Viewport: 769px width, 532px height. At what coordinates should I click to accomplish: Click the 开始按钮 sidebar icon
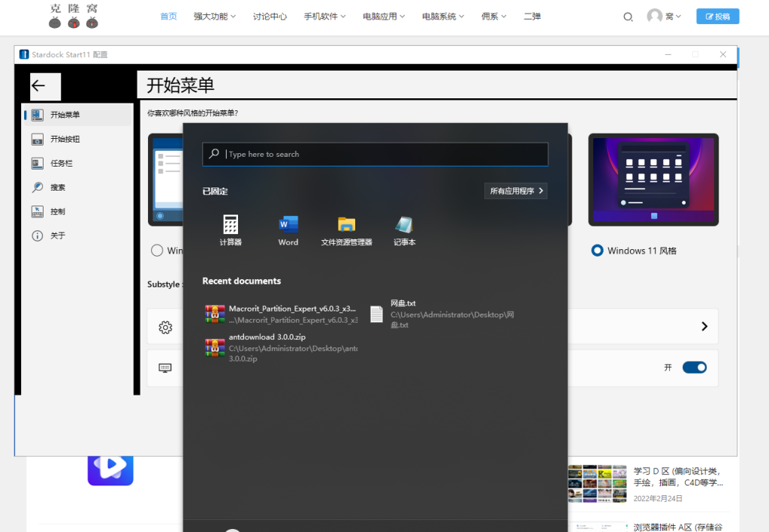(x=38, y=139)
